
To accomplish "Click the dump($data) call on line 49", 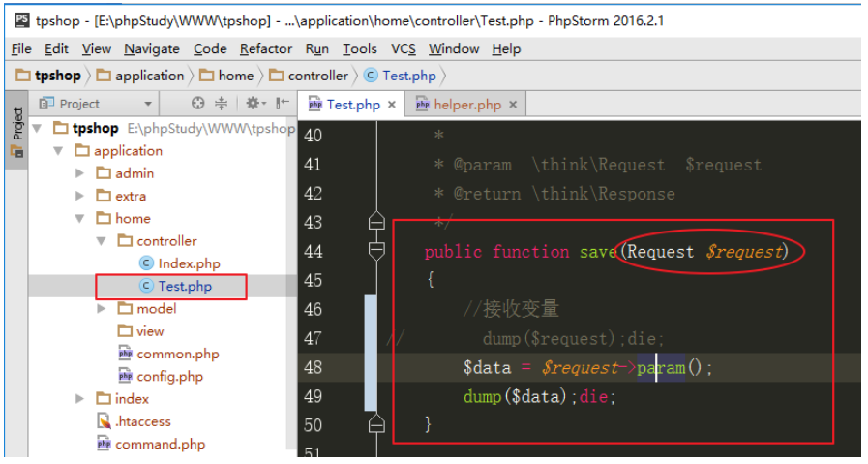I will click(515, 396).
